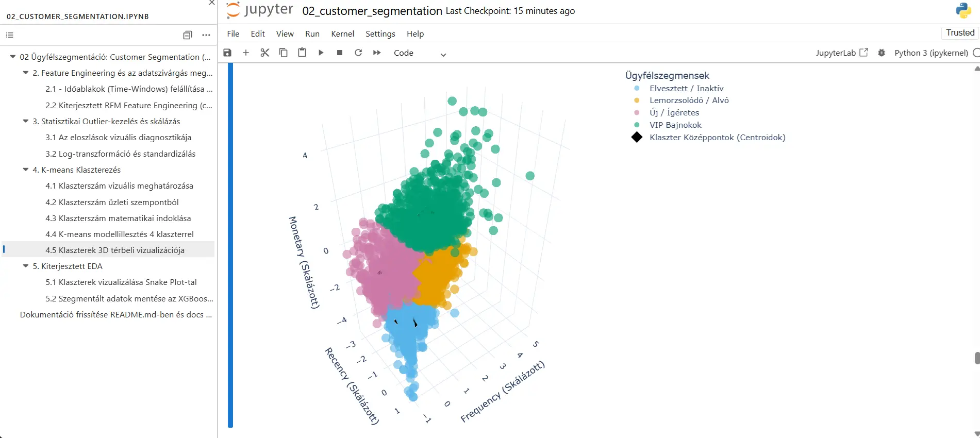Open 4.2 Klaszterszám üzleti szempontból
The height and width of the screenshot is (438, 980).
(112, 202)
